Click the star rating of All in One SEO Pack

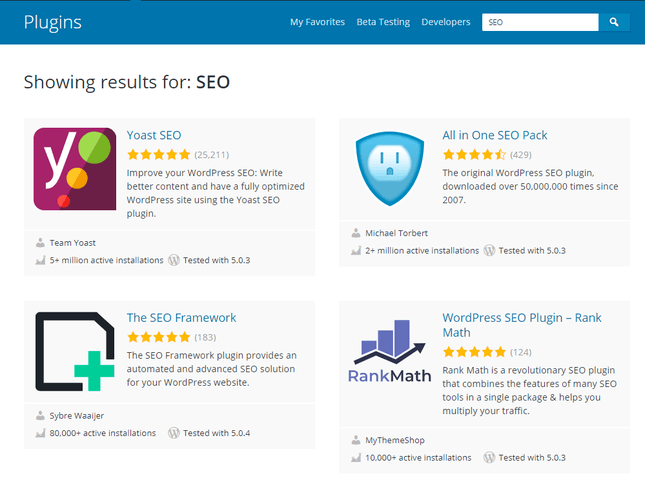474,155
